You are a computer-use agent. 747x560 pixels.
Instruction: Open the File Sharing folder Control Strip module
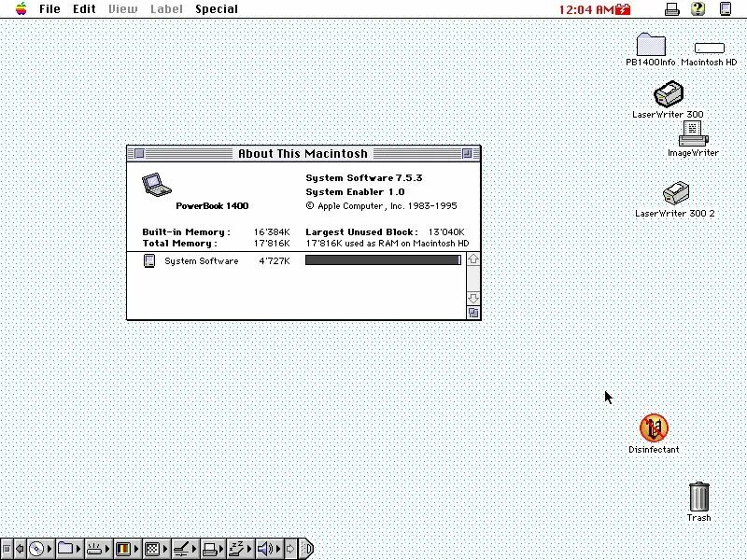(69, 549)
